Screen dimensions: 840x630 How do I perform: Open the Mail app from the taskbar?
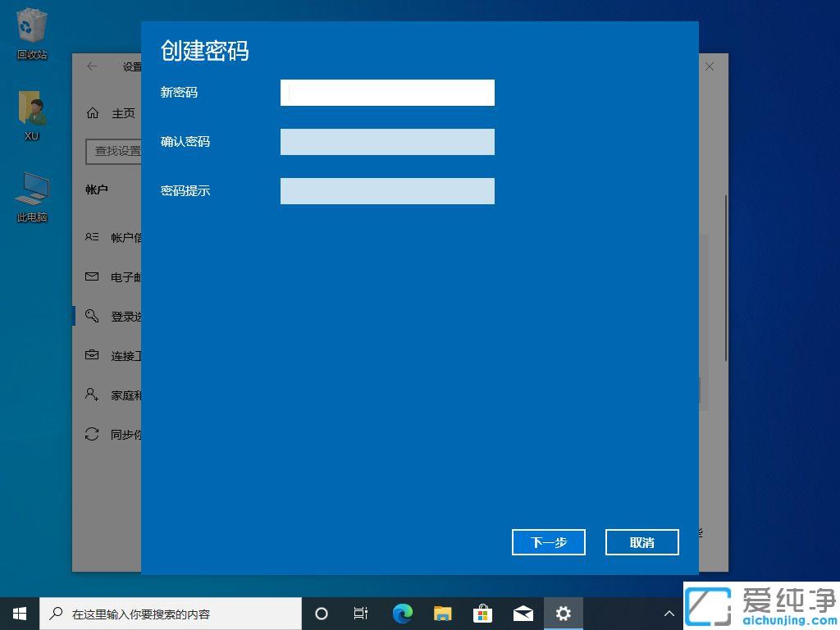[x=523, y=613]
